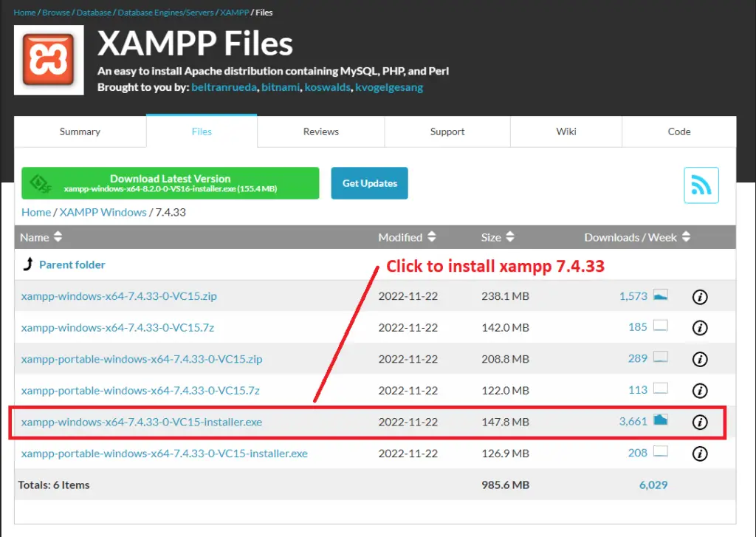Viewport: 756px width, 537px height.
Task: Click the XAMPP logo icon
Action: pyautogui.click(x=48, y=59)
